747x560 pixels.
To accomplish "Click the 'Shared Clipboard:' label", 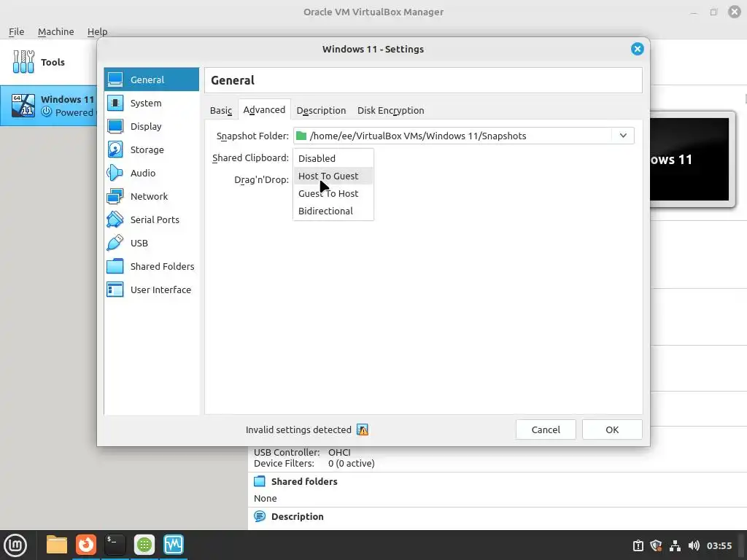I will (x=251, y=157).
